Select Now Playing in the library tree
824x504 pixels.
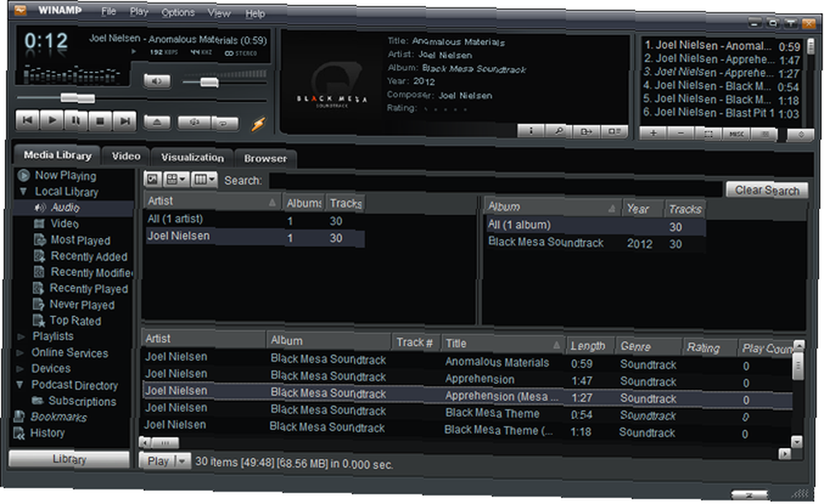(x=65, y=175)
